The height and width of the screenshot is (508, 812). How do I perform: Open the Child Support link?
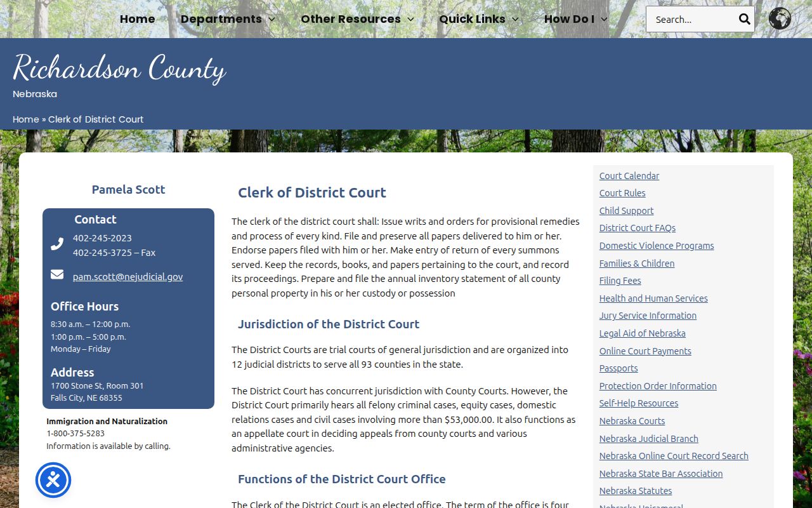point(626,211)
